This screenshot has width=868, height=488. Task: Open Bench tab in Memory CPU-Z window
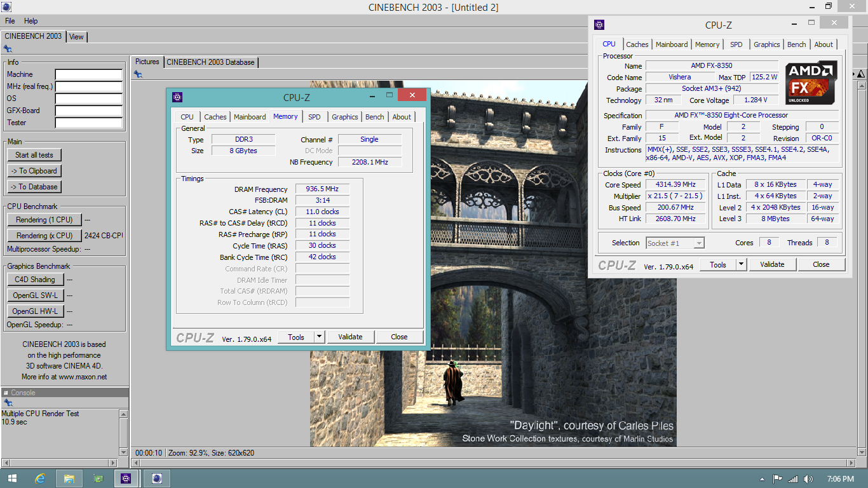375,117
